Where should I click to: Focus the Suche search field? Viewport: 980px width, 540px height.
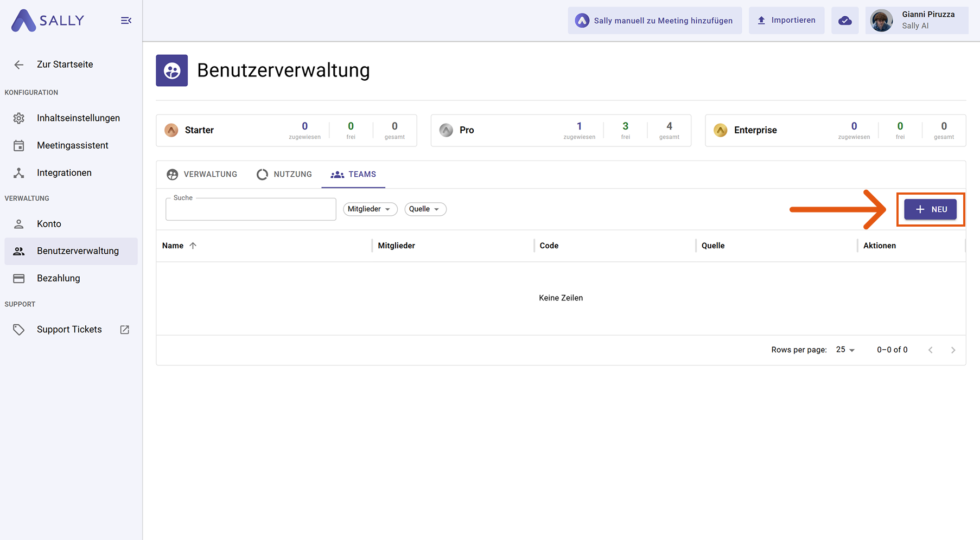tap(251, 210)
